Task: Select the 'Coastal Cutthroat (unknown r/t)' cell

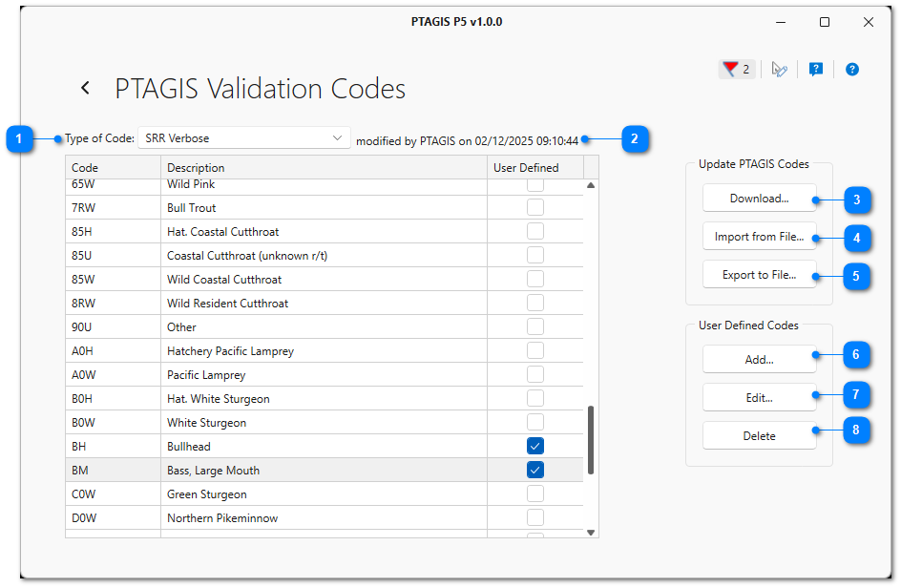Action: tap(325, 255)
